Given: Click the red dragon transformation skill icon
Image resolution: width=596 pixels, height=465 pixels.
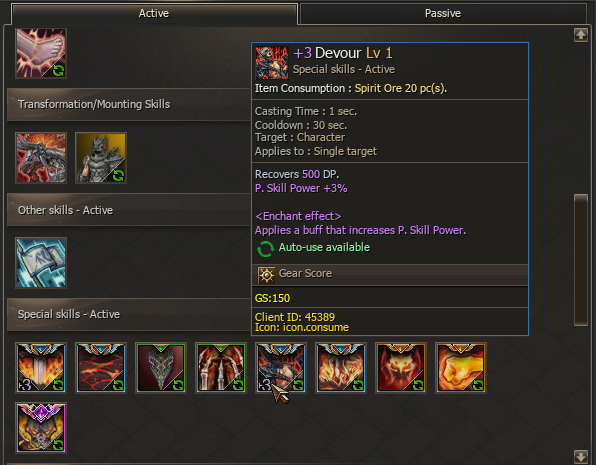Looking at the screenshot, I should pyautogui.click(x=41, y=158).
